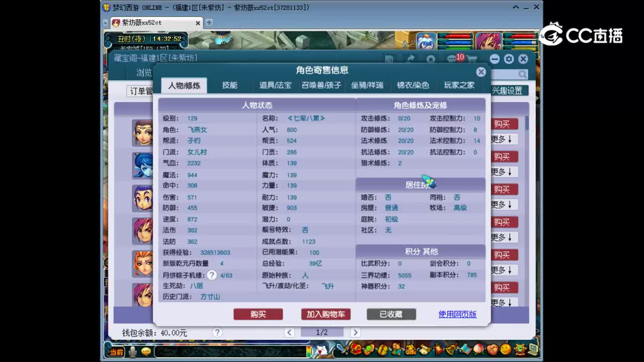Click the character name 七零八累
Image resolution: width=644 pixels, height=362 pixels.
click(x=306, y=118)
